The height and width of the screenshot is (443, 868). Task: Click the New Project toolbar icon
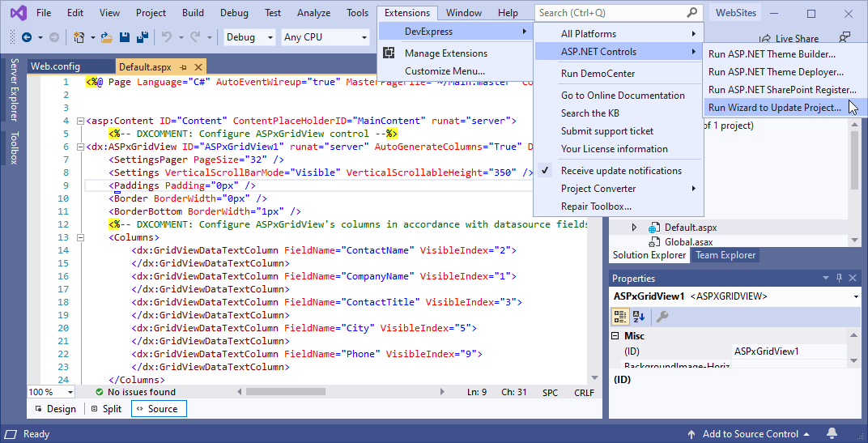click(x=79, y=37)
